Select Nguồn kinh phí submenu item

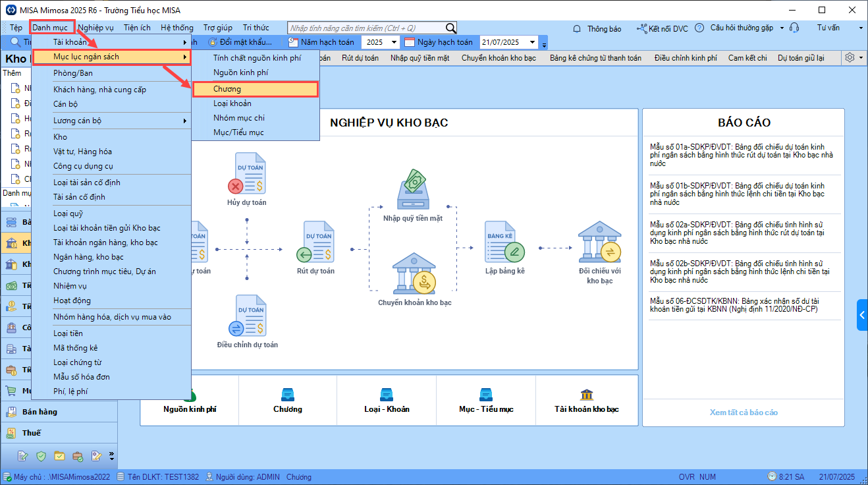(x=256, y=72)
